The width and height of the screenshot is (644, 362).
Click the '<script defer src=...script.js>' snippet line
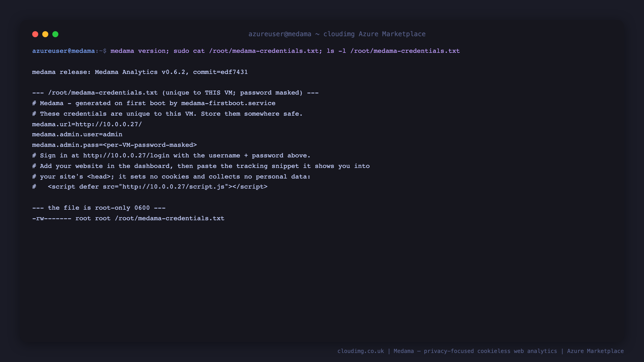[x=158, y=187]
